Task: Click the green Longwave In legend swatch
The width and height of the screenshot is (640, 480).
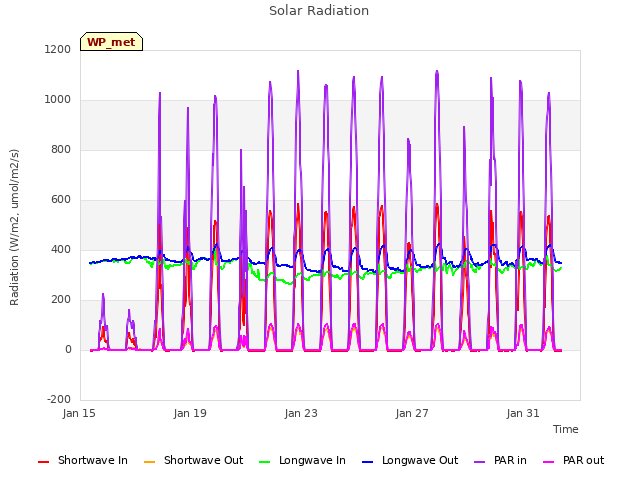Action: click(264, 462)
